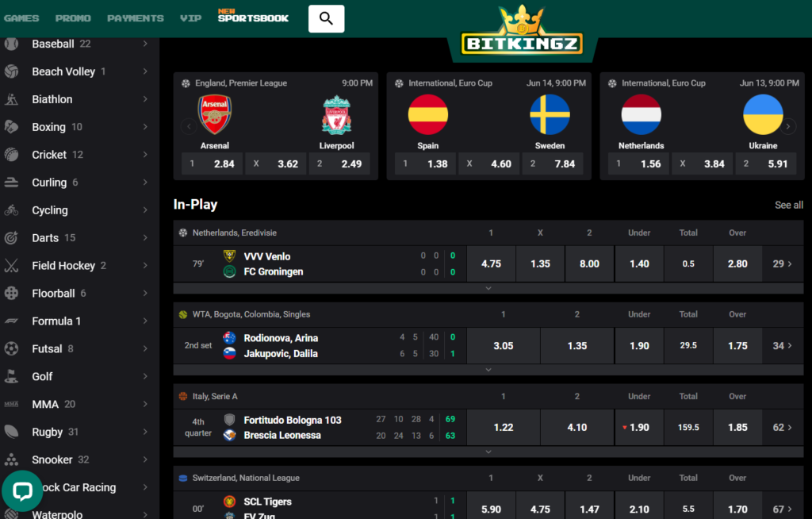The height and width of the screenshot is (519, 812).
Task: Click the Arsenal club crest
Action: (x=215, y=114)
